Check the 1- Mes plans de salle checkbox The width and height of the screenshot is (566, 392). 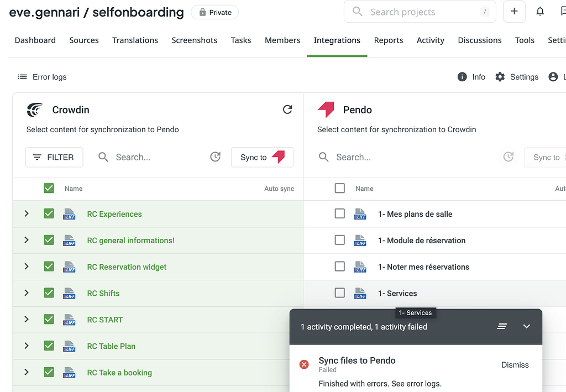[340, 214]
